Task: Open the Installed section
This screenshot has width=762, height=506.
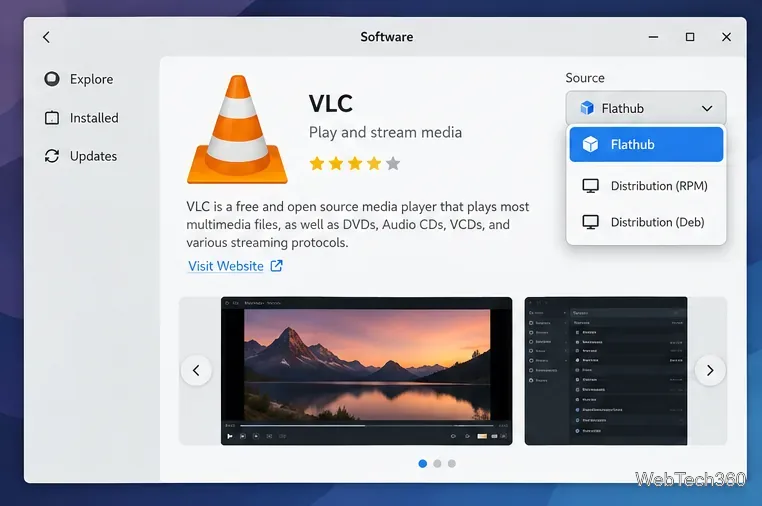Action: click(81, 118)
